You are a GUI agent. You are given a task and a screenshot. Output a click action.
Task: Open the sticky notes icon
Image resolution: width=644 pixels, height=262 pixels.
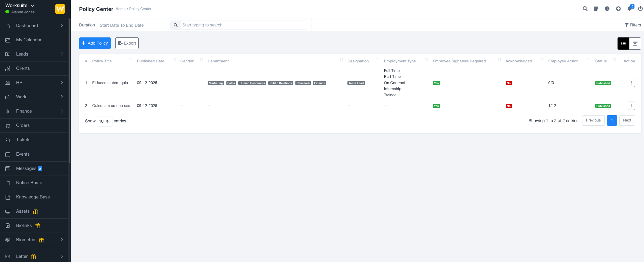point(596,9)
